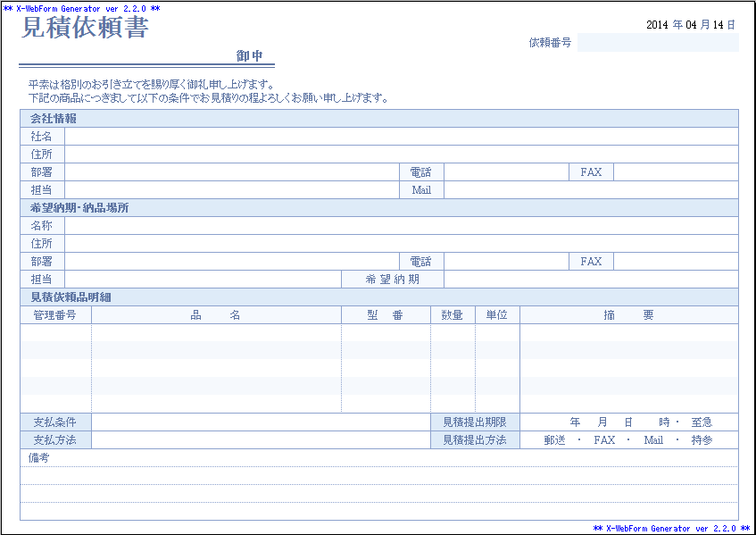Click the company FAX field
The width and height of the screenshot is (756, 535).
point(678,172)
